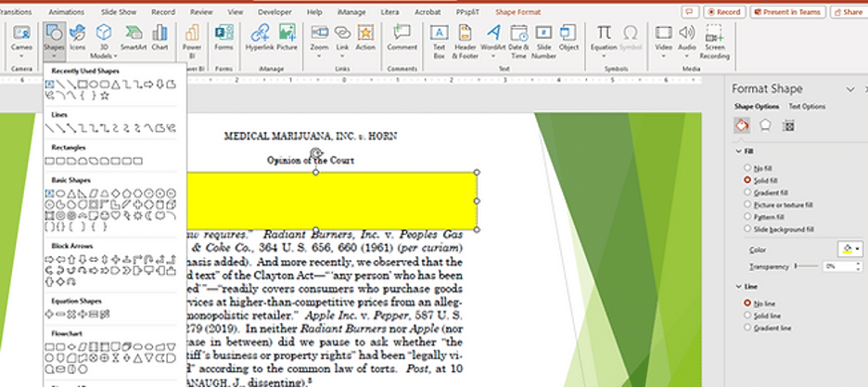The width and height of the screenshot is (868, 388).
Task: Click the Share button
Action: 847,12
